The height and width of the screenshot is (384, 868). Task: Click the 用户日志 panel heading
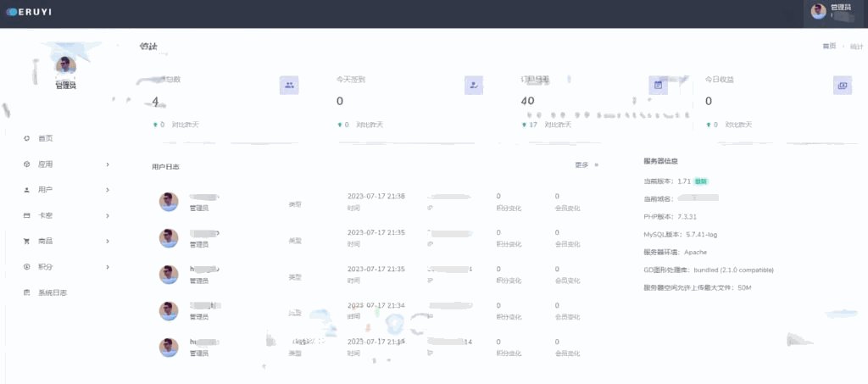pyautogui.click(x=165, y=166)
